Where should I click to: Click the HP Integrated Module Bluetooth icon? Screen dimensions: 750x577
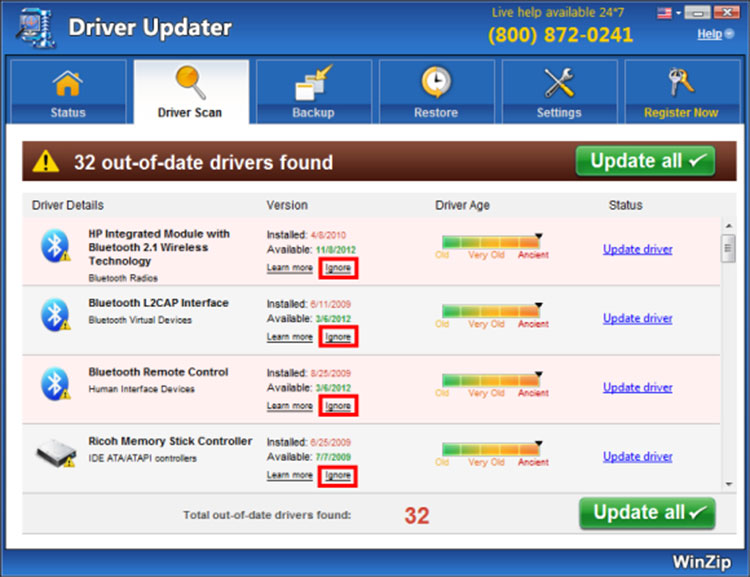[x=55, y=246]
